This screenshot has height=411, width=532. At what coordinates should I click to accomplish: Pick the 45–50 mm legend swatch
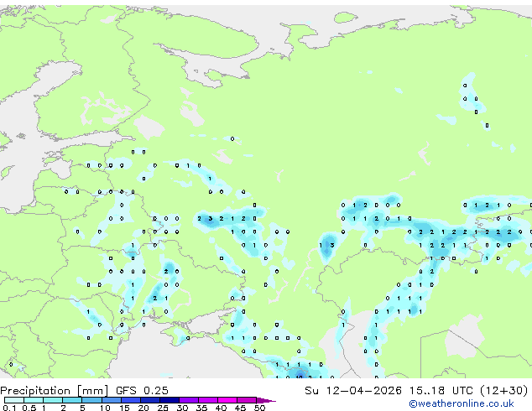tap(247, 400)
